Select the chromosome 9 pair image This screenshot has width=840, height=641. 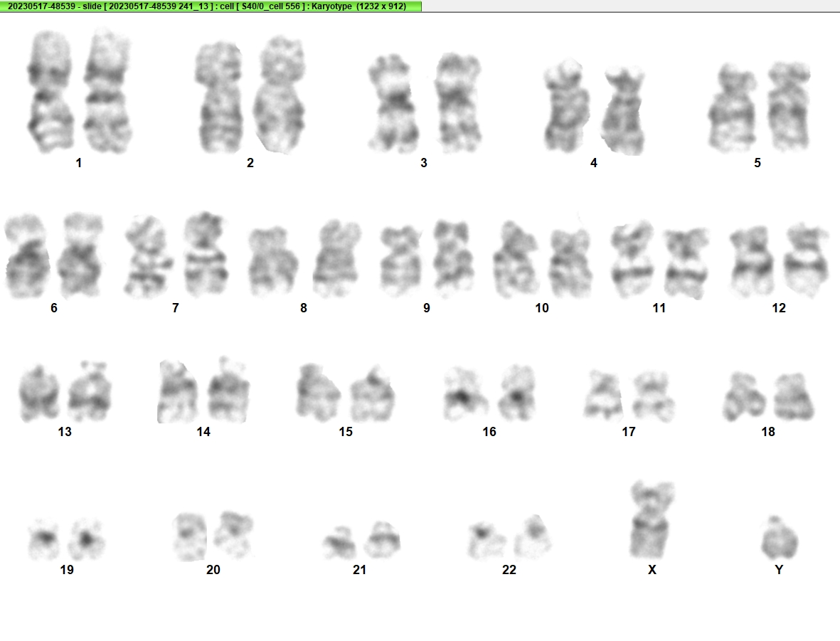[x=427, y=258]
